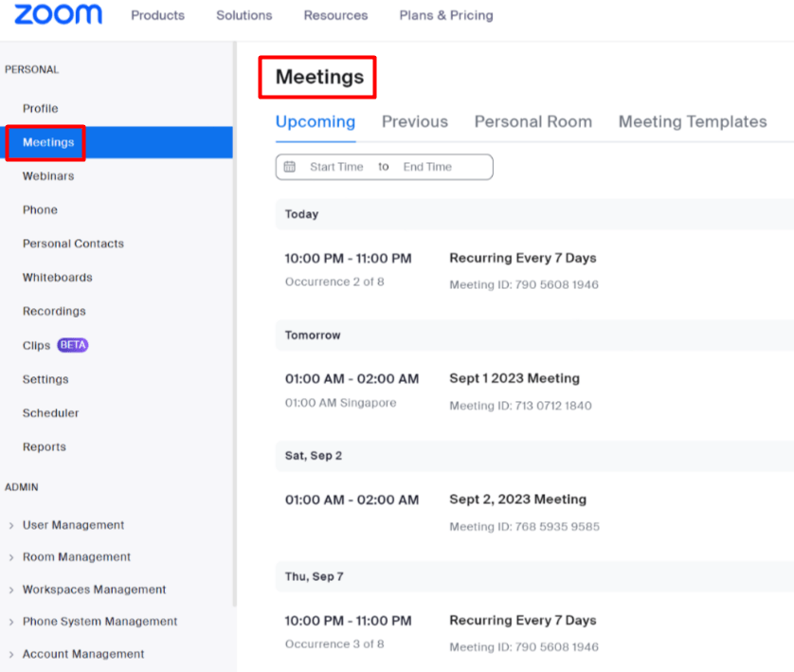Click the PERSONAL section label
Screen dimensions: 794x672
coord(32,69)
